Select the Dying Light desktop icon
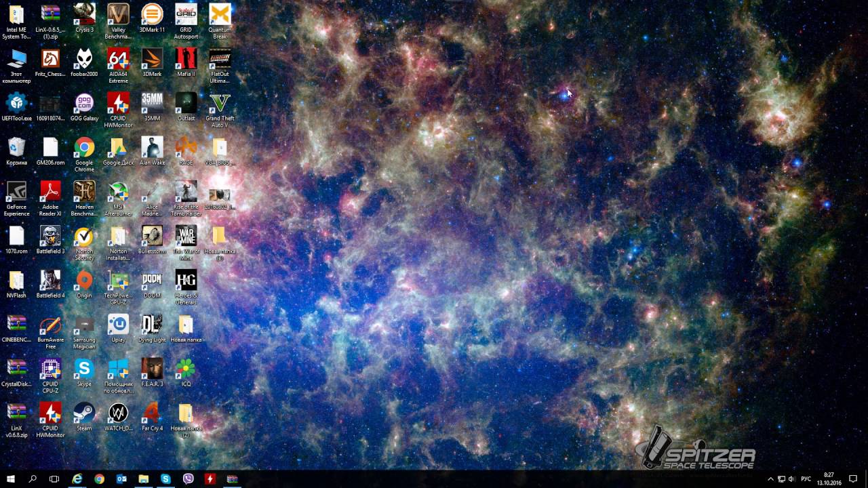Viewport: 868px width, 488px height. click(152, 329)
